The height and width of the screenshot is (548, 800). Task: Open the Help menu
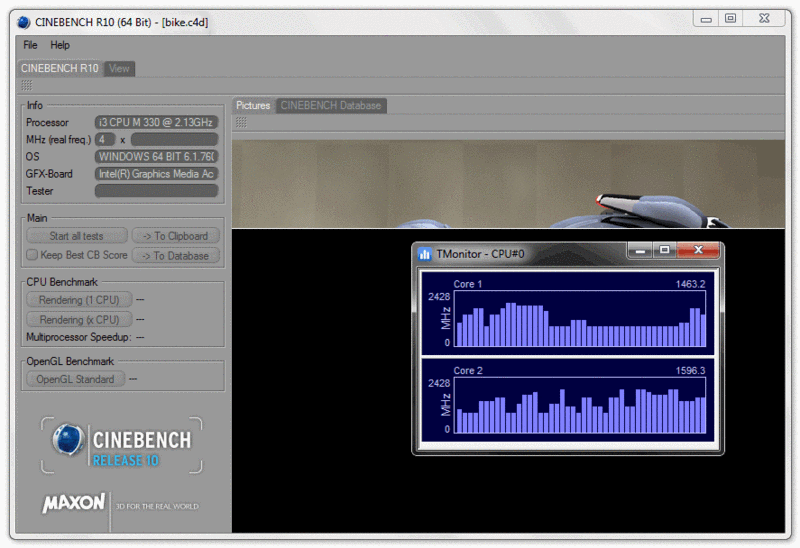tap(60, 45)
